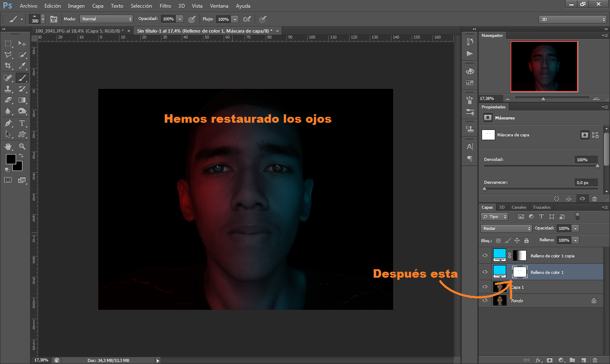Toggle visibility of Fondo layer
This screenshot has width=610, height=364.
[485, 301]
